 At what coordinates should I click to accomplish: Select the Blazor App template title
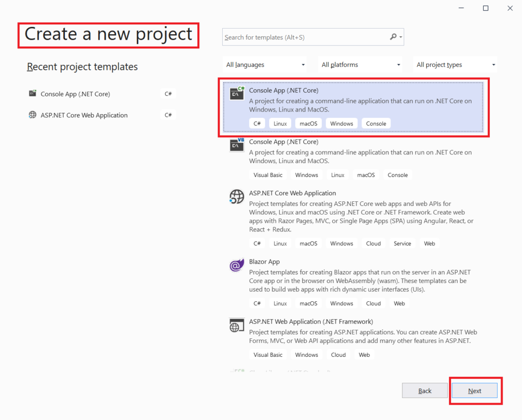[265, 261]
